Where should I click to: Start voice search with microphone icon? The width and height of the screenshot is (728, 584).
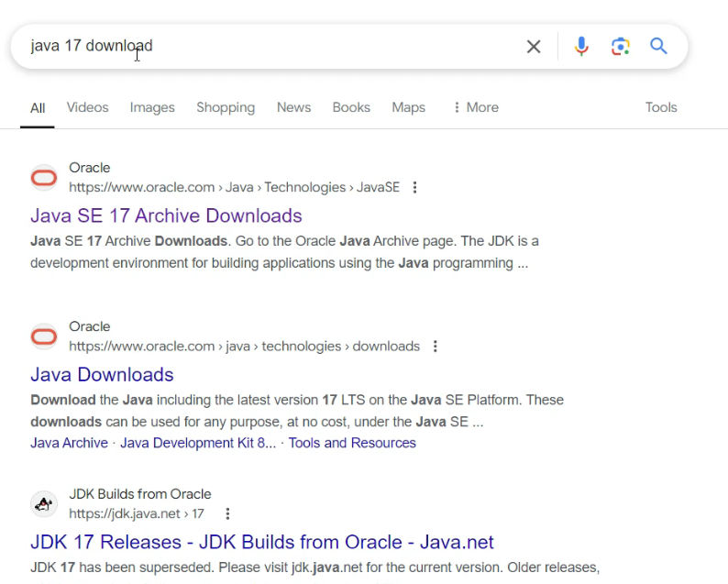(581, 47)
